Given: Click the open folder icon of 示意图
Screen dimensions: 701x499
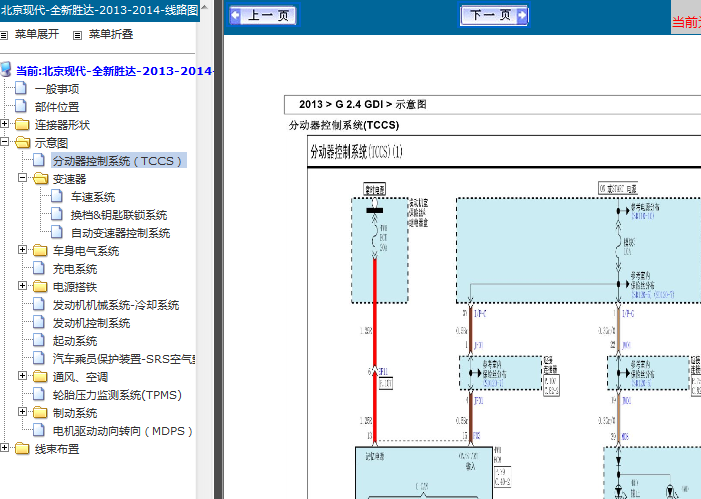Looking at the screenshot, I should pos(22,142).
